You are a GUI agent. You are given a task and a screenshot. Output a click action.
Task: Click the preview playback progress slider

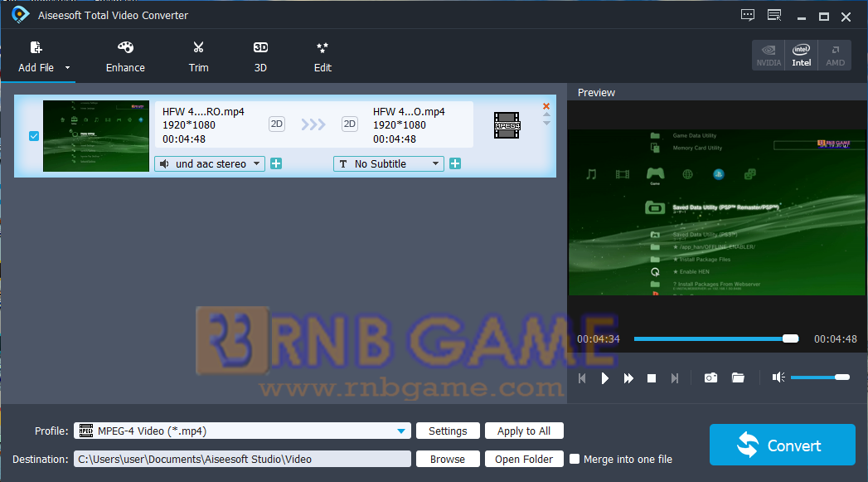point(715,338)
